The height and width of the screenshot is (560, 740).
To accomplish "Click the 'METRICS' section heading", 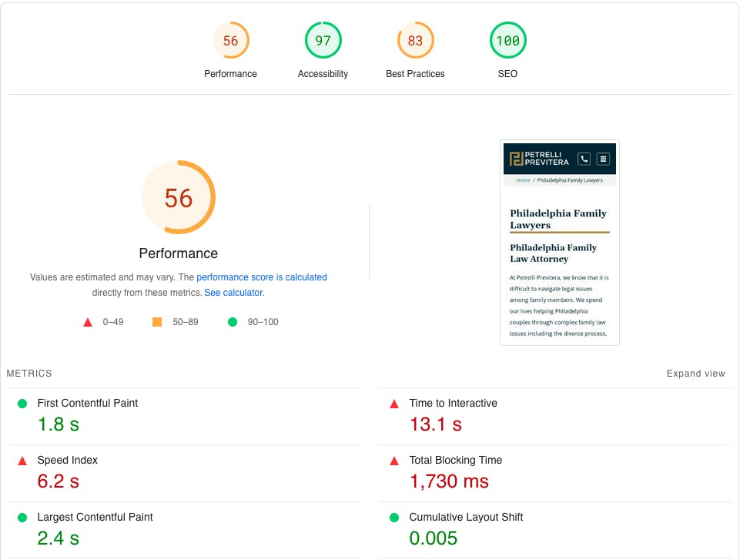I will pos(29,374).
